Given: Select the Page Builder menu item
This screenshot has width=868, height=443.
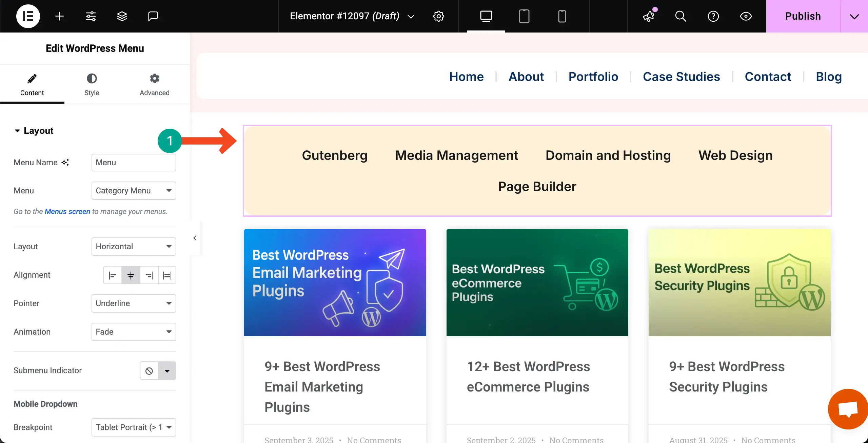Looking at the screenshot, I should 537,187.
